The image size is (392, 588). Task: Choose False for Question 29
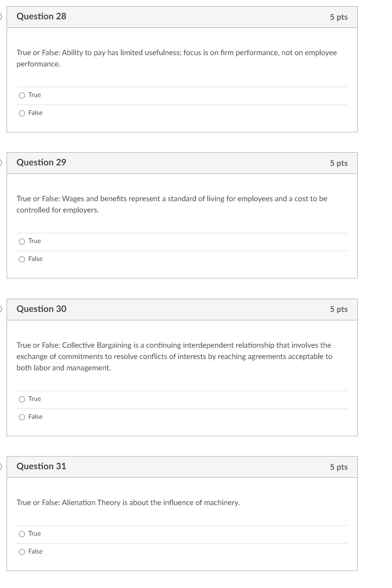tap(22, 259)
